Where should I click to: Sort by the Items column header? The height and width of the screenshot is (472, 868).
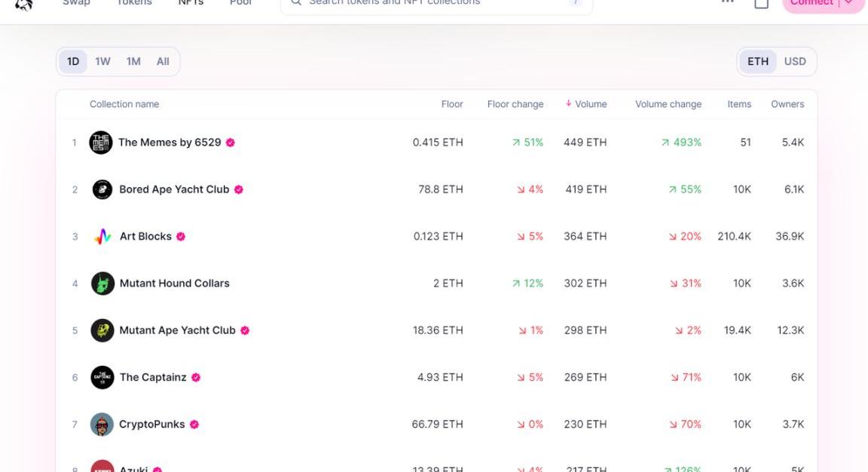coord(739,104)
